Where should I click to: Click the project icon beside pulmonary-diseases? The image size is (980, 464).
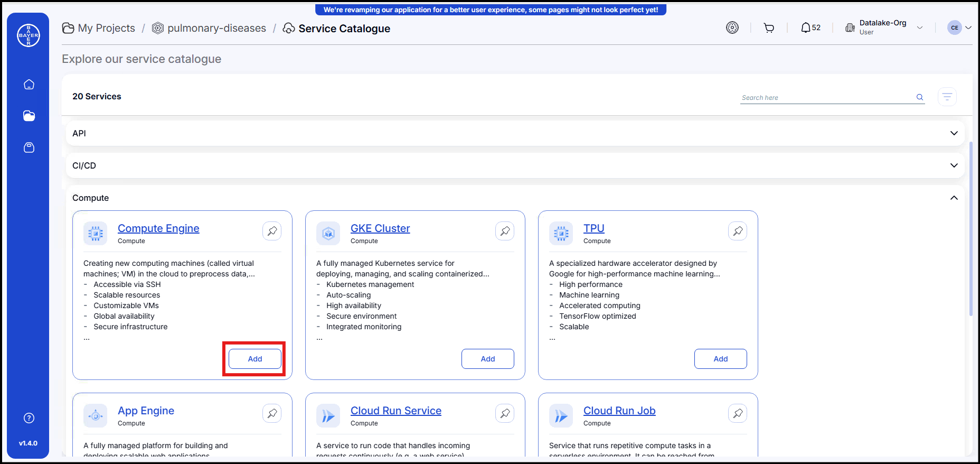tap(157, 28)
